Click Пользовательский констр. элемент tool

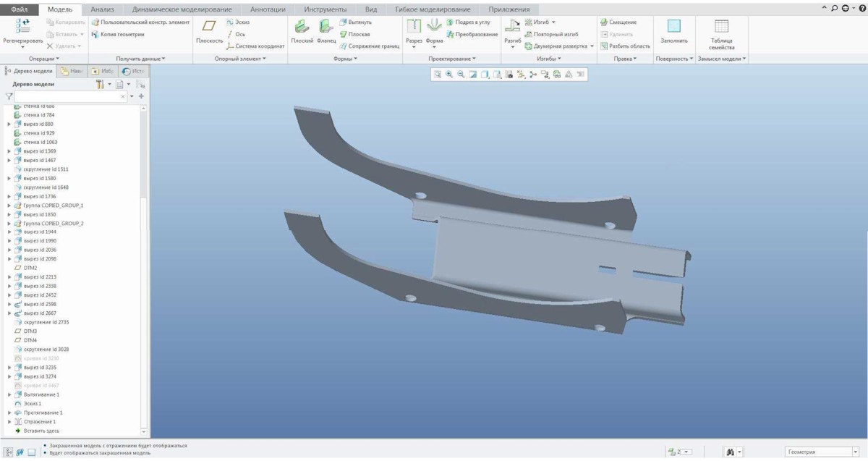coord(140,22)
